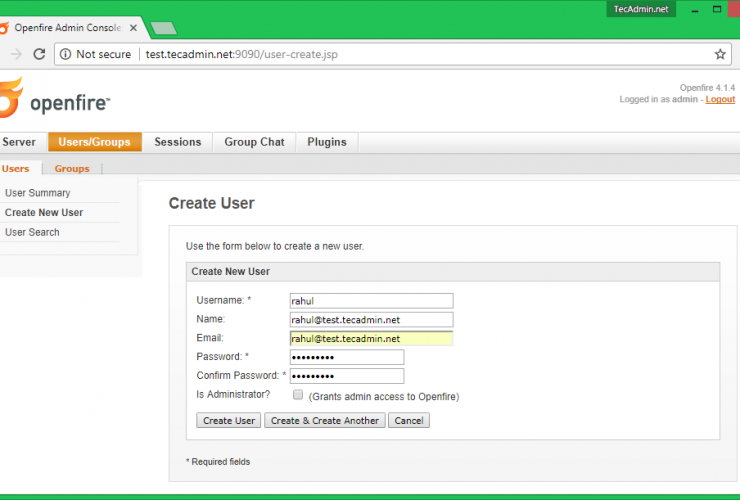The image size is (740, 500).
Task: Open the Group Chat tab
Action: click(254, 142)
